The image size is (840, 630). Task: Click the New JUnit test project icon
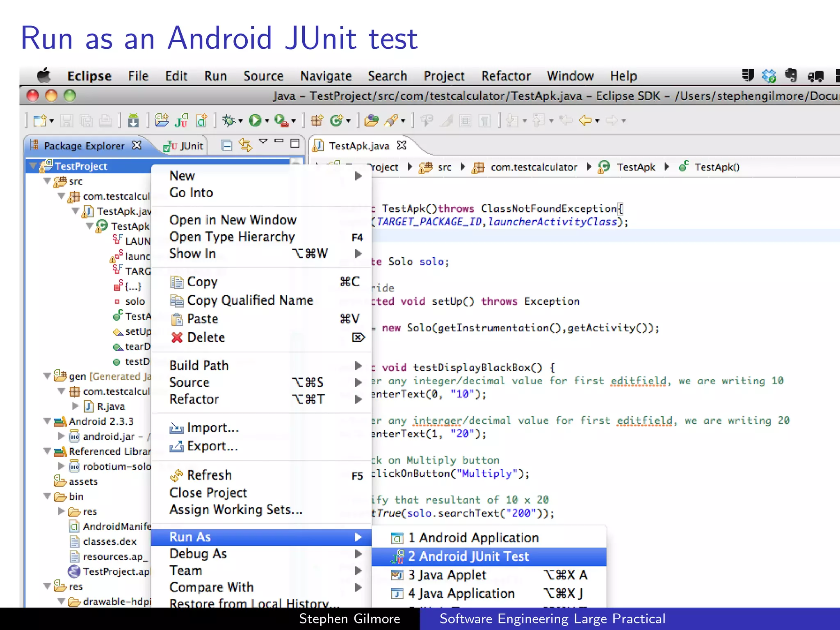point(181,121)
